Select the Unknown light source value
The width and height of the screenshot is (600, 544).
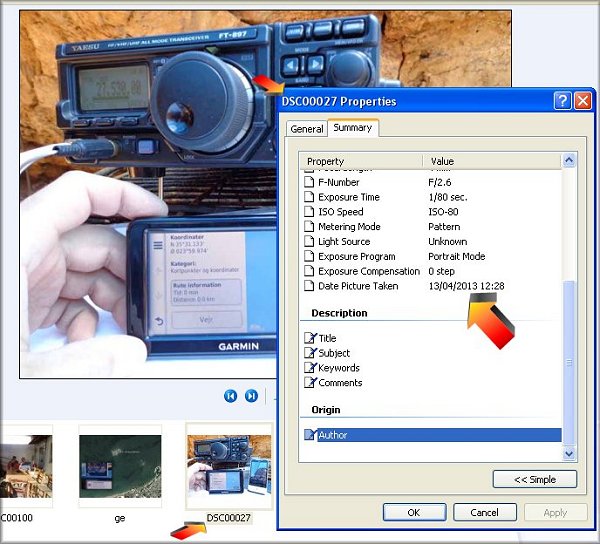tap(448, 241)
